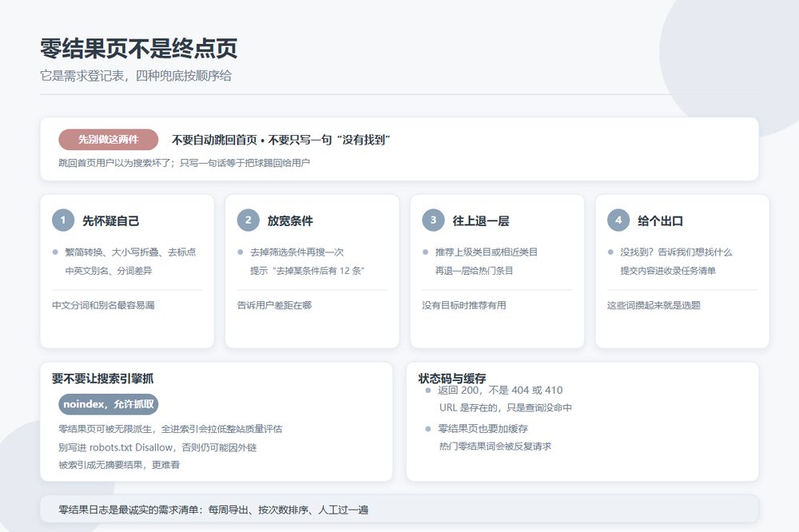Click the line '别写进 robots.txt Disallow'
Screen dimensions: 799x532
pyautogui.click(x=116, y=447)
